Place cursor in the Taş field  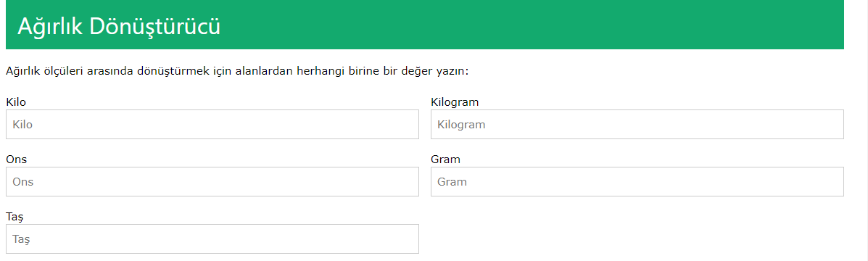[x=212, y=239]
